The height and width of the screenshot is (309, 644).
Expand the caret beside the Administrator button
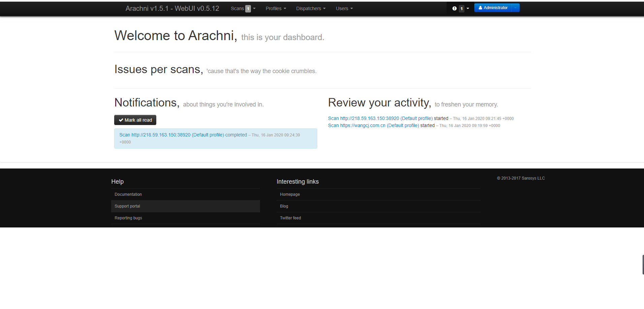(515, 8)
